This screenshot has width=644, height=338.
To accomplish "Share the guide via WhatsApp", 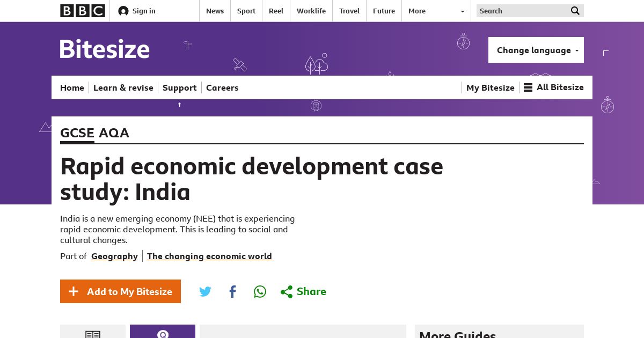I will click(260, 291).
